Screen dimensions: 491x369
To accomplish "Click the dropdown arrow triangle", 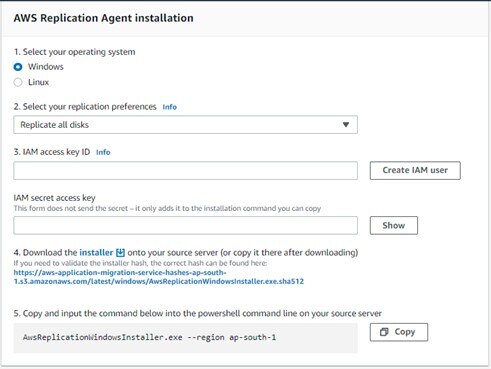I will [346, 125].
